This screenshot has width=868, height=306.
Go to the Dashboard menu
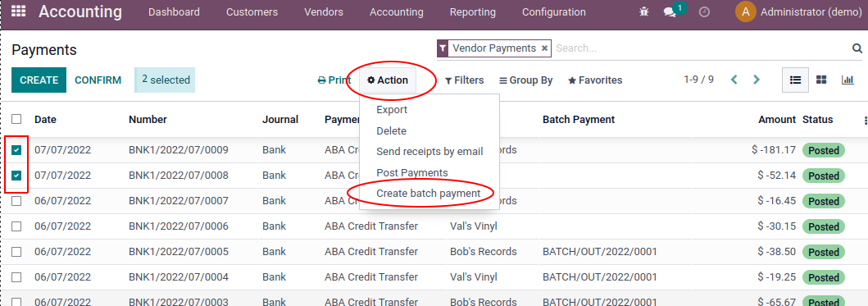coord(174,11)
